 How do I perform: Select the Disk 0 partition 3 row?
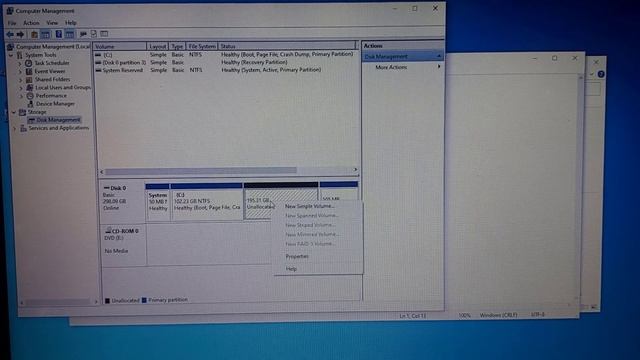point(225,62)
